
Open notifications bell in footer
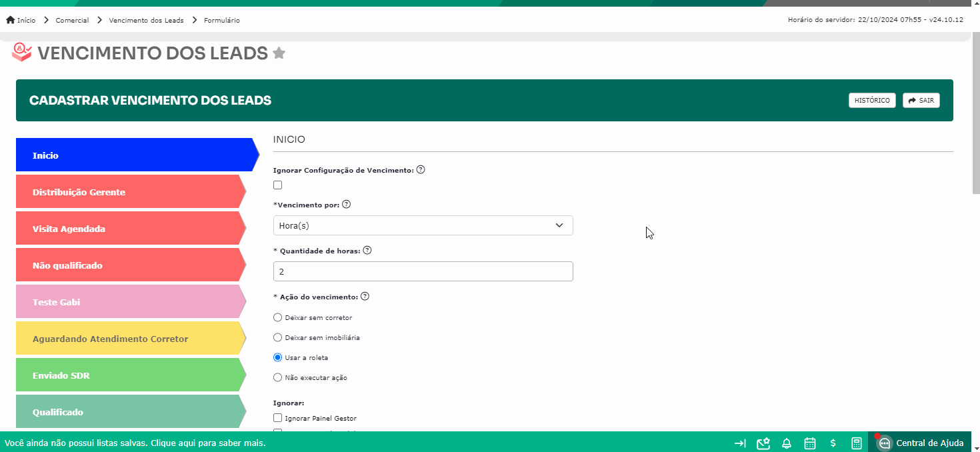pos(787,443)
